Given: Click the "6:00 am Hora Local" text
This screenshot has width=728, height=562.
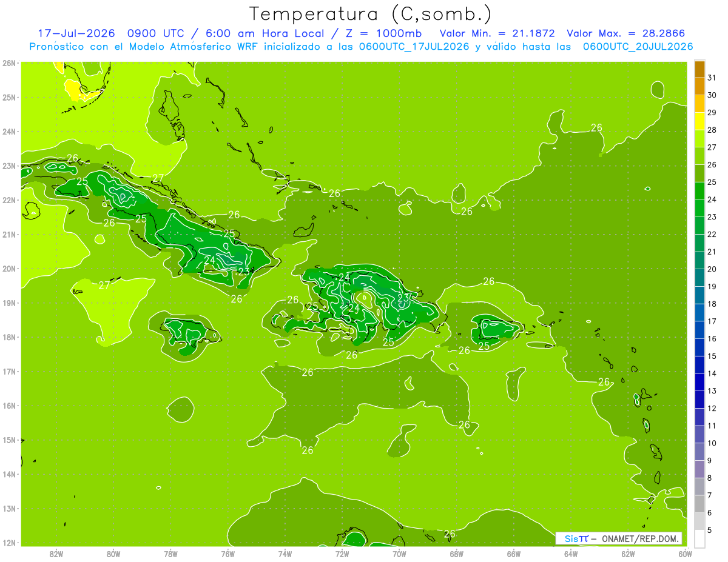Looking at the screenshot, I should tap(265, 33).
